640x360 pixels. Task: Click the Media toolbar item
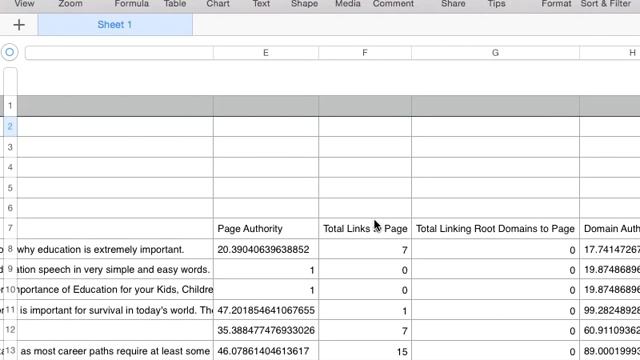pyautogui.click(x=348, y=4)
